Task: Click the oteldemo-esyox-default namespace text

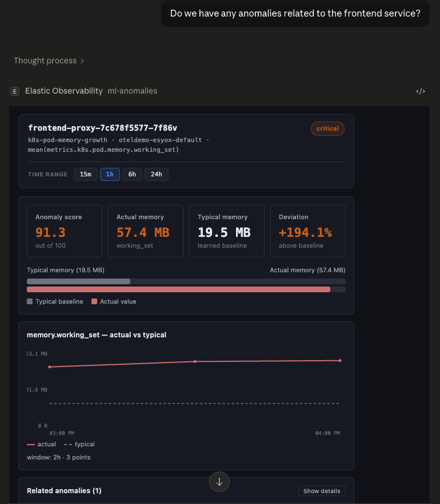Action: tap(161, 140)
